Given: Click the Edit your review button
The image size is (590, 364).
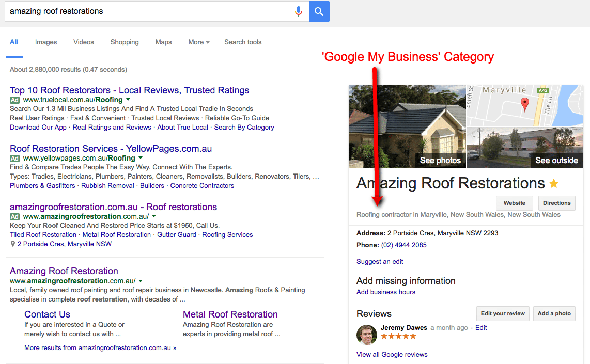Looking at the screenshot, I should [x=502, y=313].
